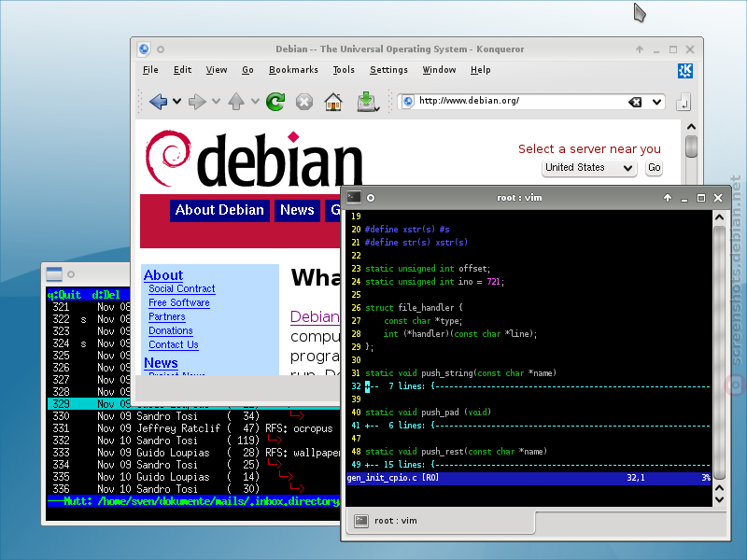Viewport: 747px width, 560px height.
Task: Toggle Konqueror's on-all-desktops titlebar button
Action: (161, 49)
